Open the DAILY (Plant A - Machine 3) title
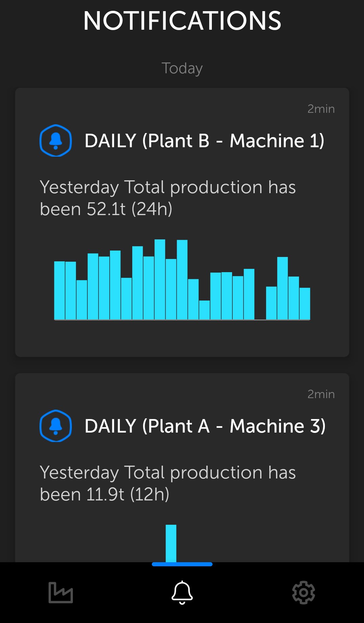The height and width of the screenshot is (623, 364). (x=205, y=426)
